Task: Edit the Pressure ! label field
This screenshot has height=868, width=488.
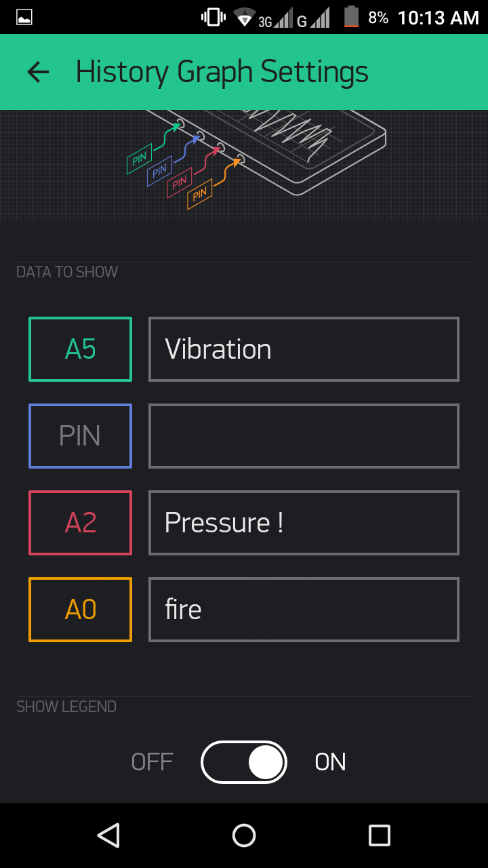Action: click(x=304, y=523)
